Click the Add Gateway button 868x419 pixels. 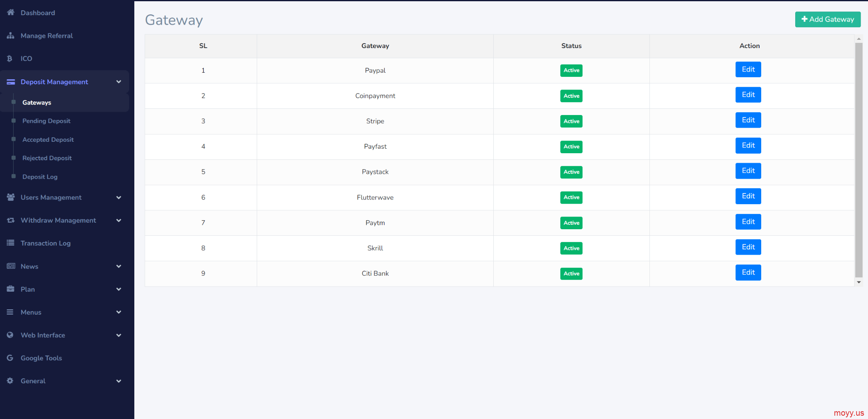click(x=828, y=19)
